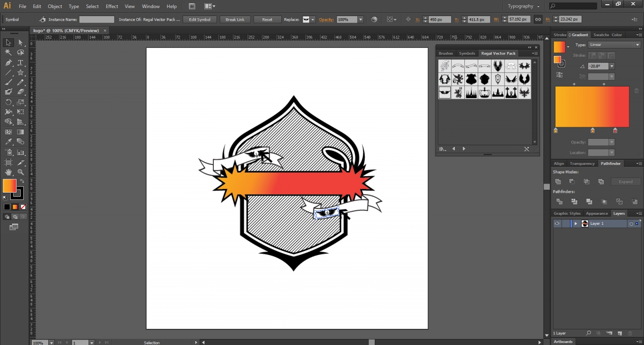Click the Divide pathfinder icon
The width and height of the screenshot is (644, 345).
(x=559, y=202)
